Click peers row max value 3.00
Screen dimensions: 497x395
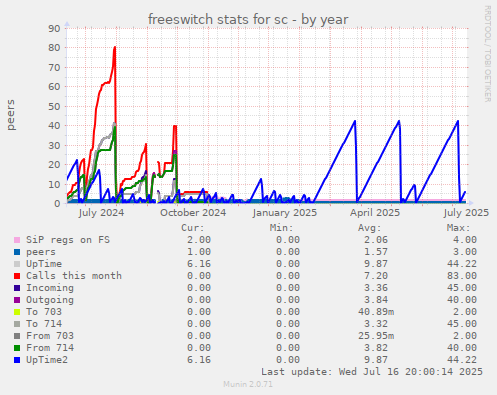[x=465, y=252]
